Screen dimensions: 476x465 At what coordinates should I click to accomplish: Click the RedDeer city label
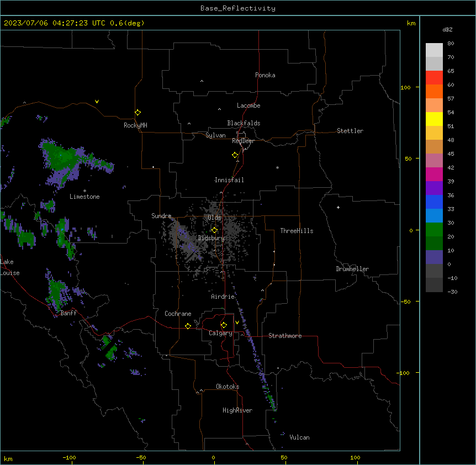click(243, 141)
